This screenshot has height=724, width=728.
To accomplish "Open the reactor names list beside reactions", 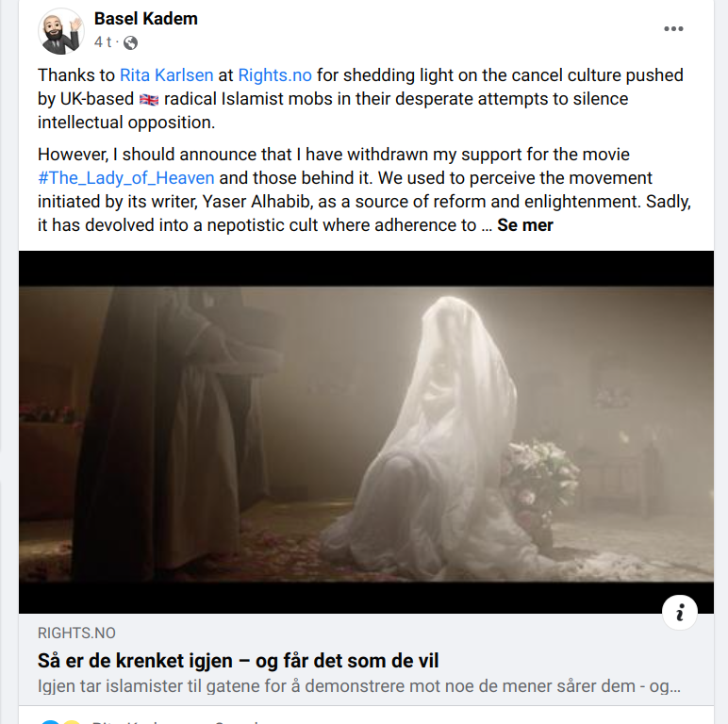I will click(174, 722).
